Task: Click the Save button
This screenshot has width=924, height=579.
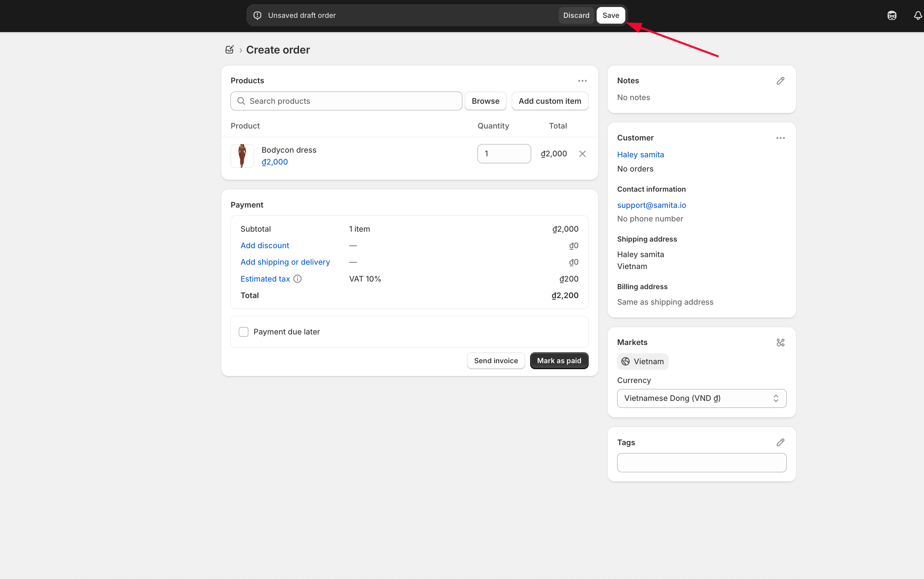Action: (x=610, y=15)
